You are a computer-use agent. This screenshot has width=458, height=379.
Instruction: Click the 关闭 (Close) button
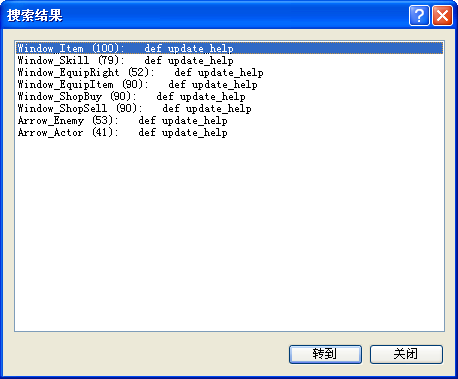click(x=406, y=354)
